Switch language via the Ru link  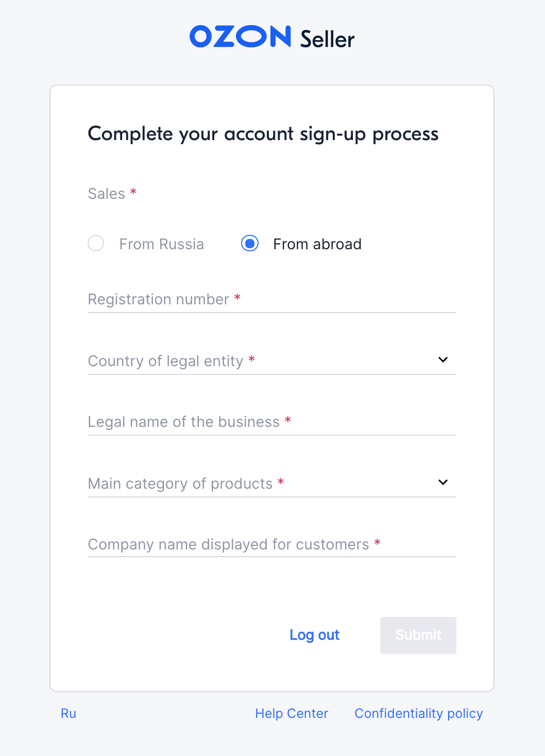point(69,713)
